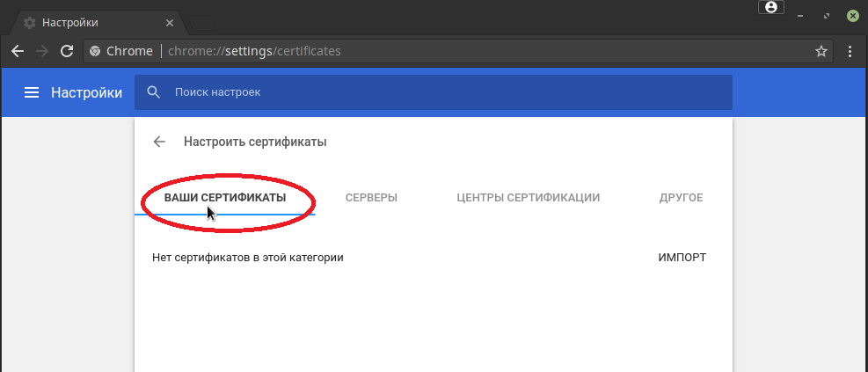Click the chrome://settings/certificates address bar
868x372 pixels.
point(440,51)
